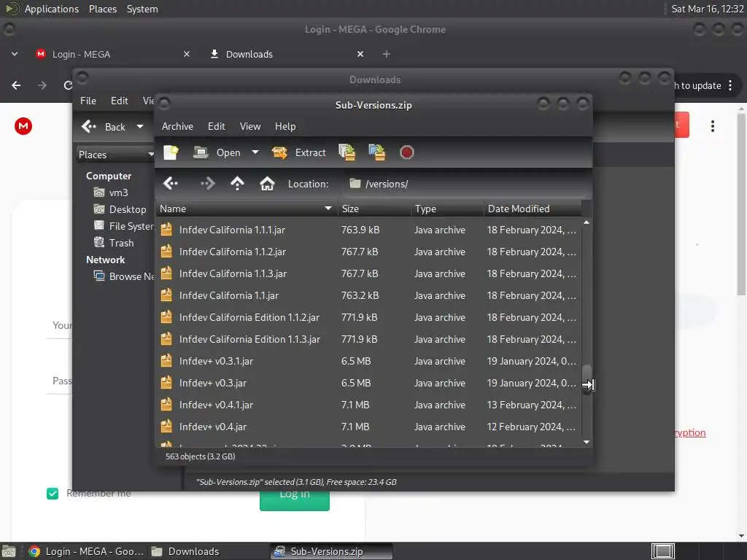Open Chrome three-dot menu
747x560 pixels.
tap(729, 85)
